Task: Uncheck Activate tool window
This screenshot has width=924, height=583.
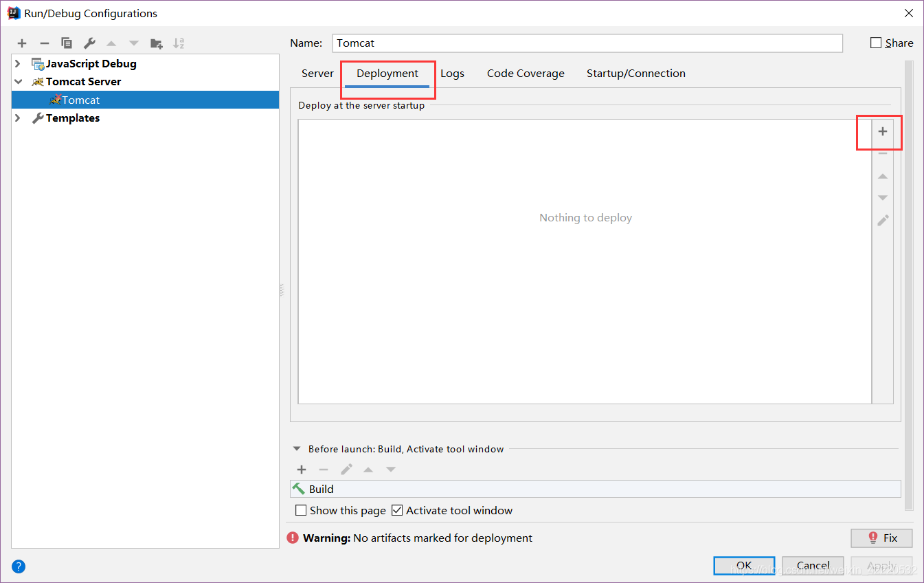Action: coord(397,510)
